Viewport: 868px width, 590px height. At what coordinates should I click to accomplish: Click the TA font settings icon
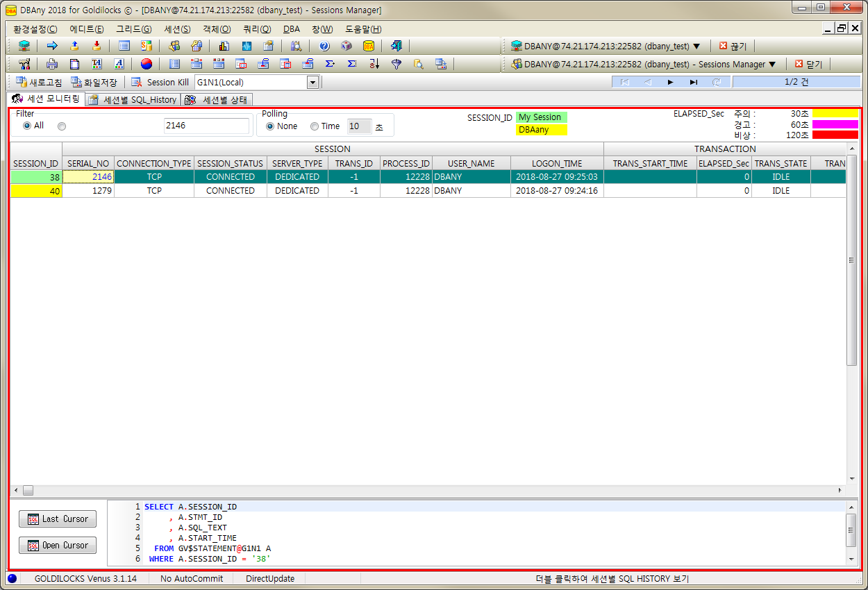(x=97, y=64)
